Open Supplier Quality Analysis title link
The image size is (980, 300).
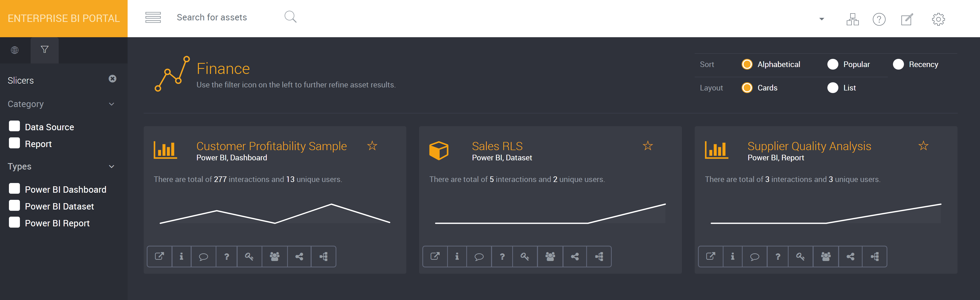pos(809,146)
